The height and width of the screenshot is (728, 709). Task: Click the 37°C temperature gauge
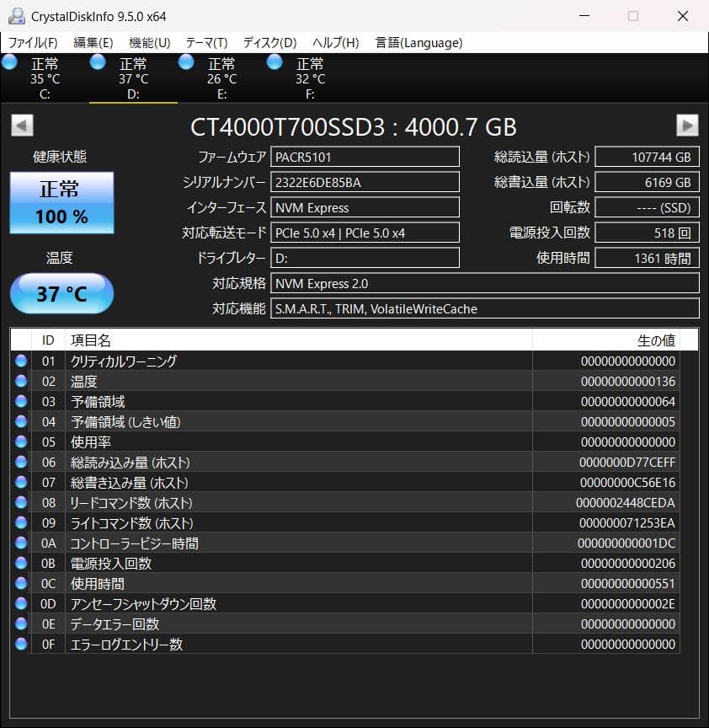(61, 293)
